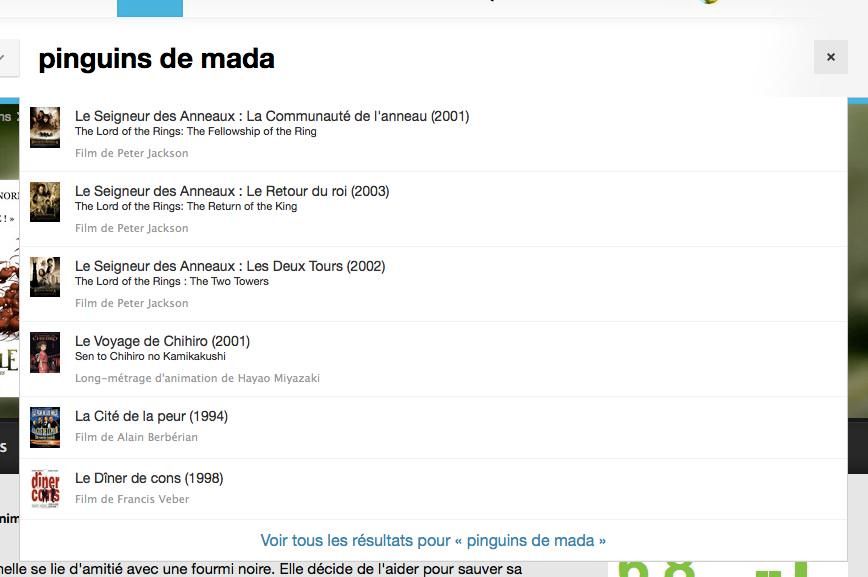The height and width of the screenshot is (577, 868).
Task: Click the Les Deux Tours poster thumbnail
Action: coord(45,277)
